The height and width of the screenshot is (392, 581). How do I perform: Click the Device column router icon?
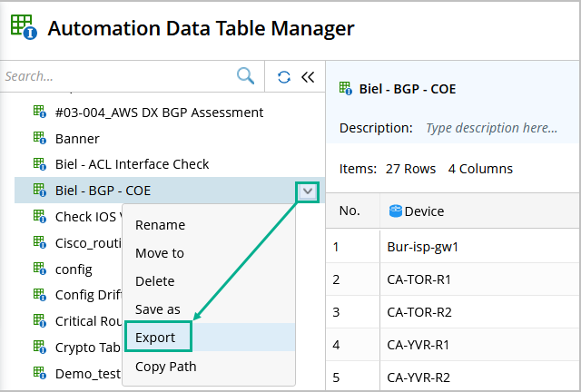pos(395,211)
